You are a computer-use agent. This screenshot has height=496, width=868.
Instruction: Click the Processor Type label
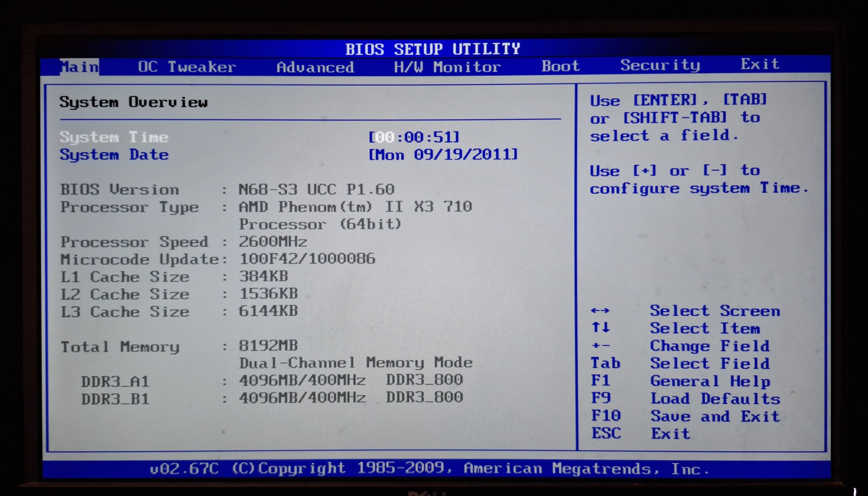coord(130,208)
